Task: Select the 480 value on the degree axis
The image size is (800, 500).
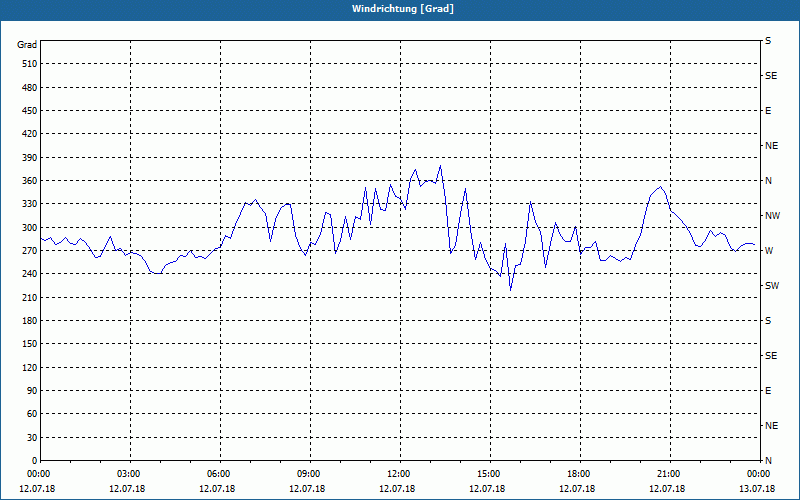Action: click(x=30, y=87)
